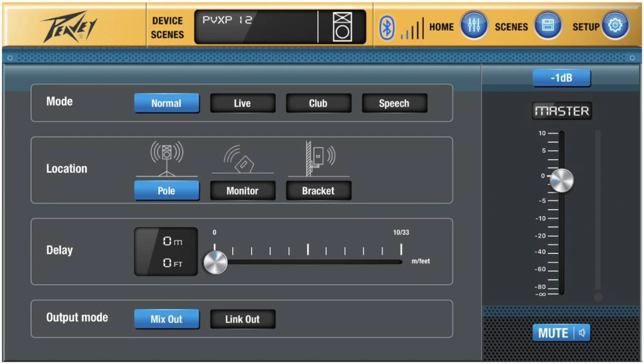Click the pole-mounted speaker illustration

coord(166,158)
